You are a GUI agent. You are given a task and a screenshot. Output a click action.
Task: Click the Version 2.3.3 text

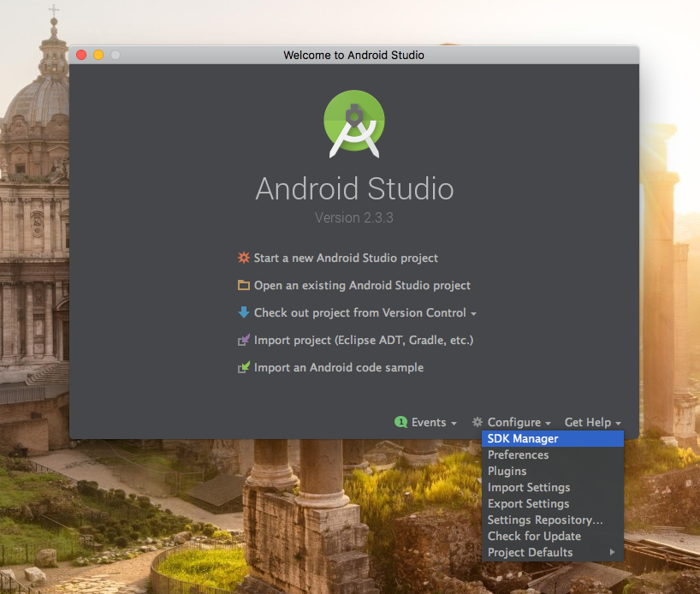pos(354,217)
